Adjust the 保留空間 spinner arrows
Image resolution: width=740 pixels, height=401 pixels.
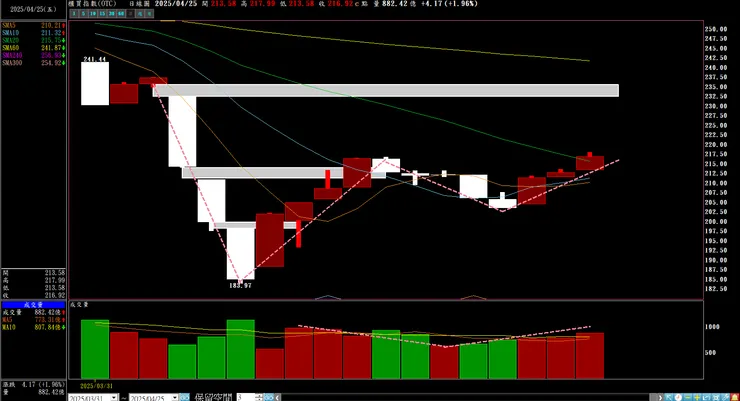[x=259, y=397]
